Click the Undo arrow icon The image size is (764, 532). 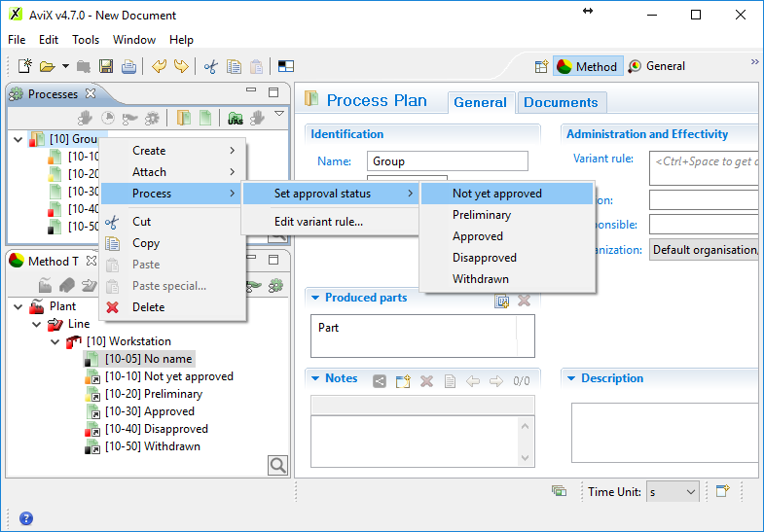(x=159, y=66)
